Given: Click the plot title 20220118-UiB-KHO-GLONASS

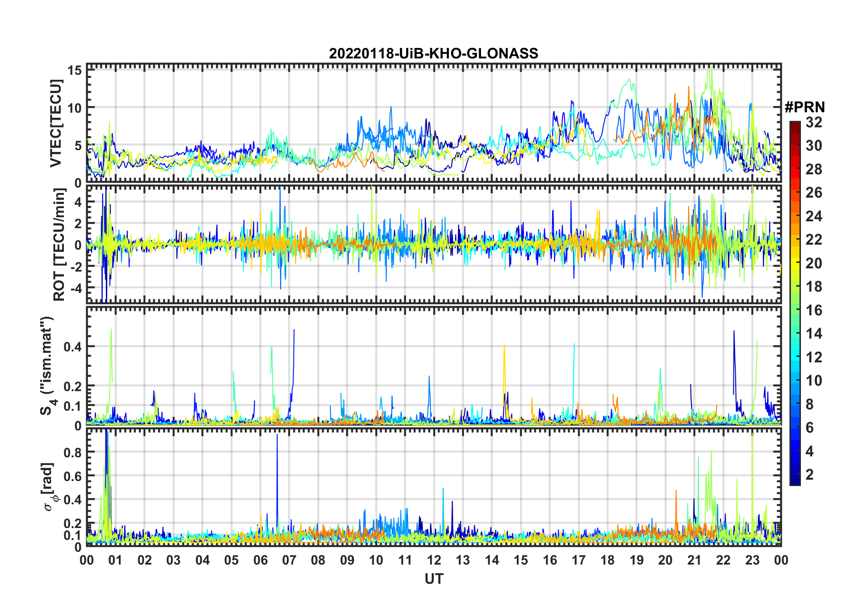Looking at the screenshot, I should pos(434,54).
